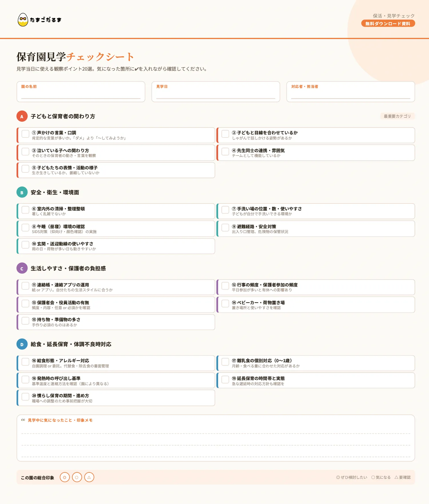
Task: Click the text しゃがんで話しかける姿勢があるか
Action: (262, 138)
